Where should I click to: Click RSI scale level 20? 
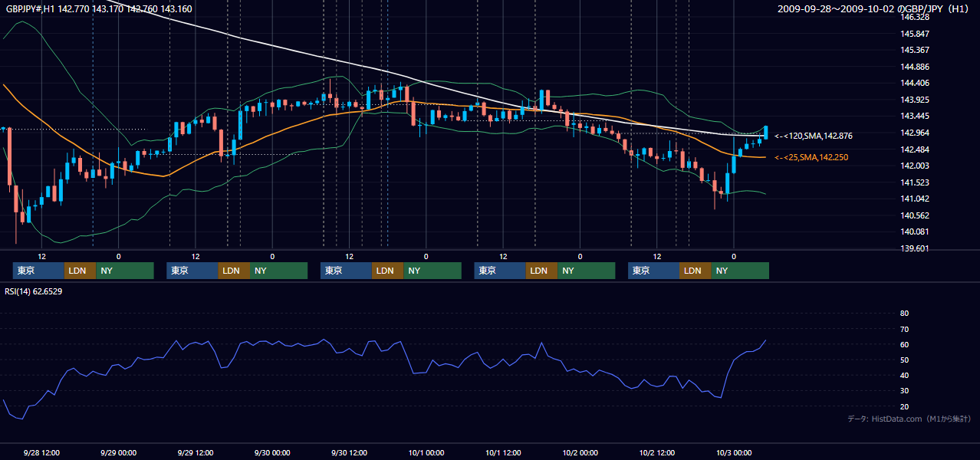pyautogui.click(x=904, y=406)
